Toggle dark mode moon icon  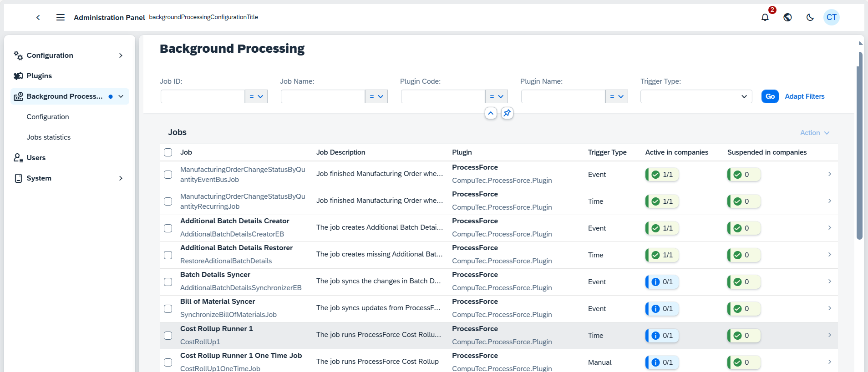pyautogui.click(x=810, y=17)
